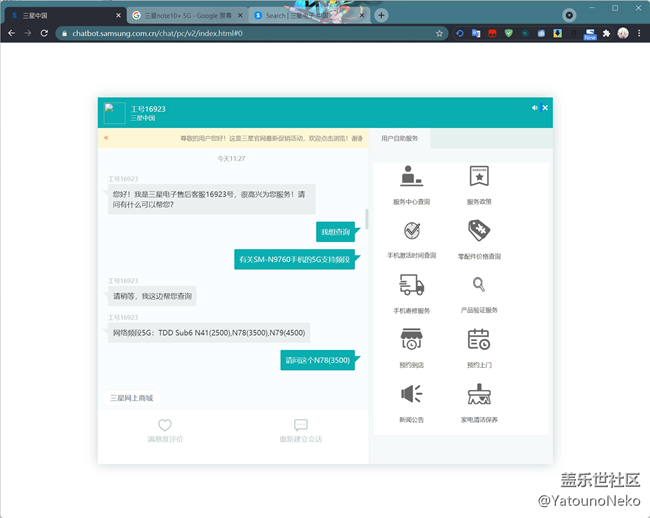Viewport: 650px width, 518px height.
Task: Click the 三星网上商城 quick link
Action: (131, 398)
